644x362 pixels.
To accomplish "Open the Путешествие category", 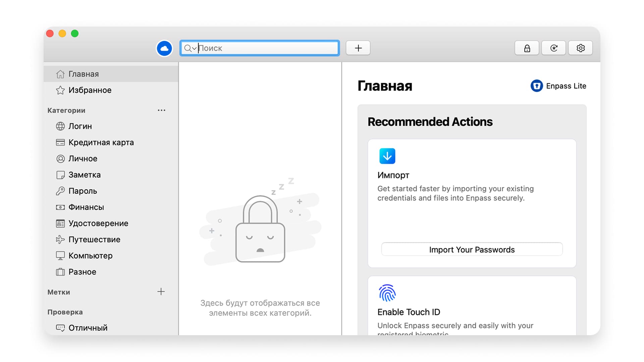I will click(94, 240).
